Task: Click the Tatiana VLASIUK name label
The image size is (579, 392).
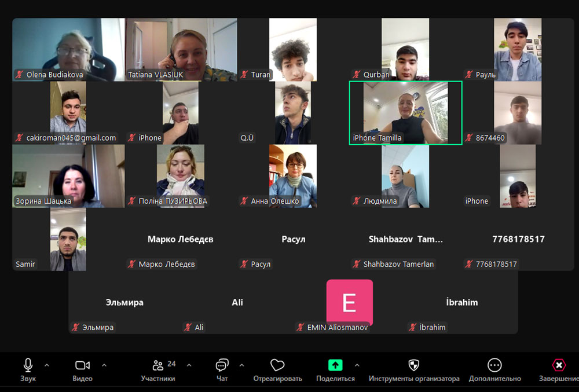Action: (x=155, y=75)
